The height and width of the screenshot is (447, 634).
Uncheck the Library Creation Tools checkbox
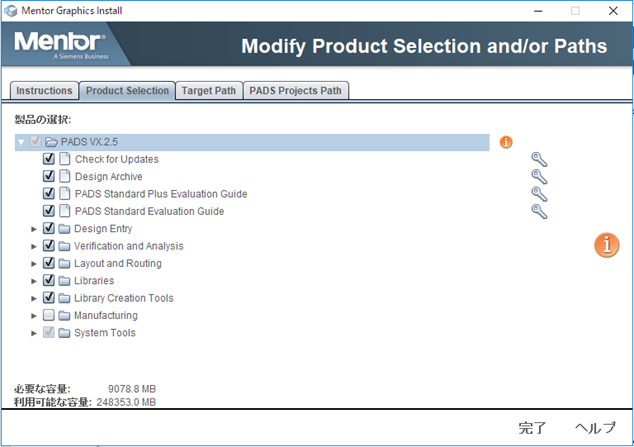(49, 297)
